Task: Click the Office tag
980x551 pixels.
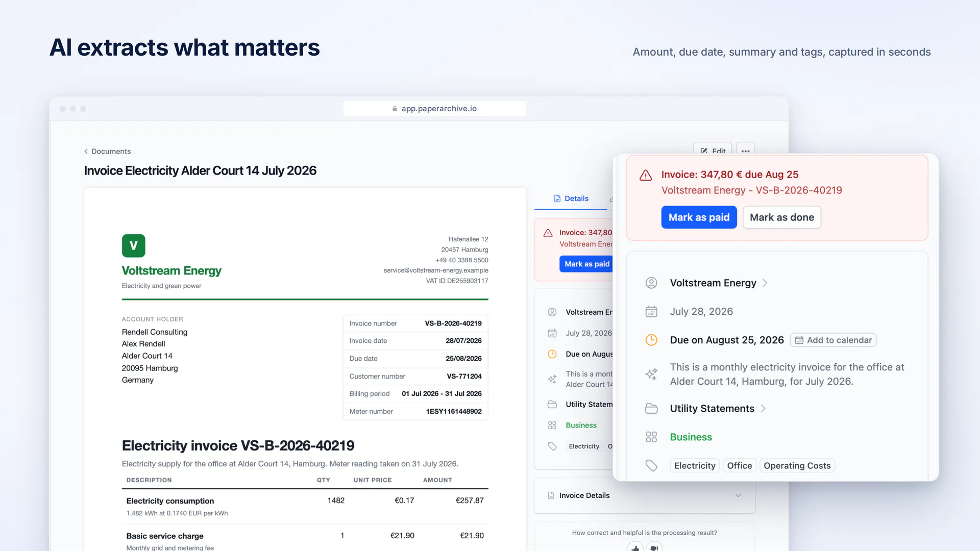Action: coord(740,466)
